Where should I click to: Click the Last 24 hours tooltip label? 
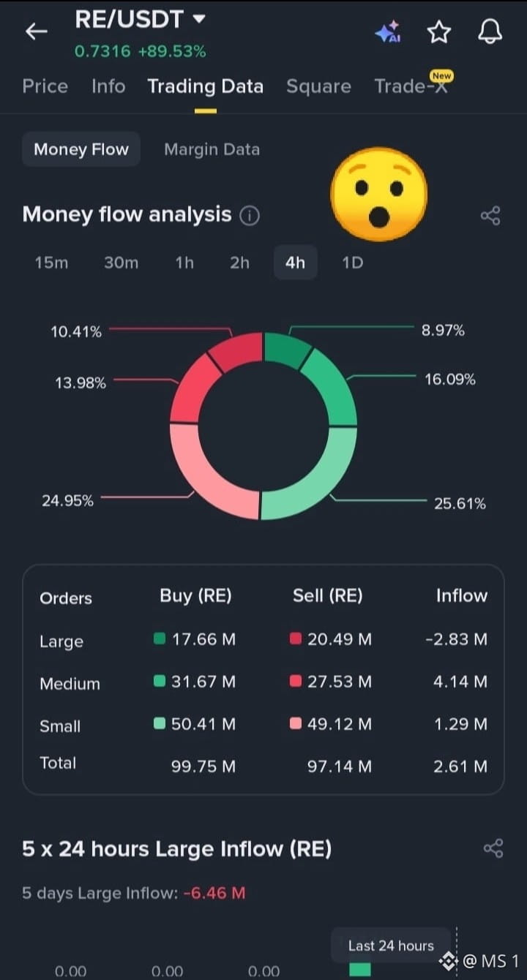(391, 946)
